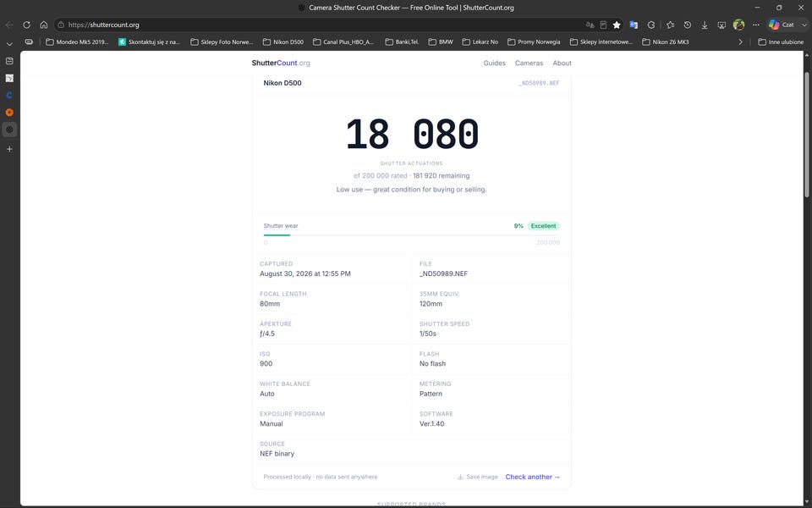Open Mondeo Mk5 2019 bookmark folder

77,42
